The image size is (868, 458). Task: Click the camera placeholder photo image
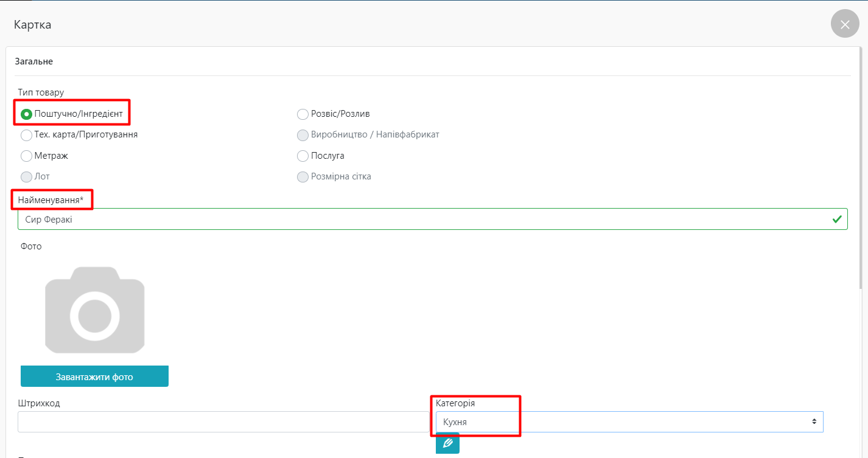[x=94, y=310]
